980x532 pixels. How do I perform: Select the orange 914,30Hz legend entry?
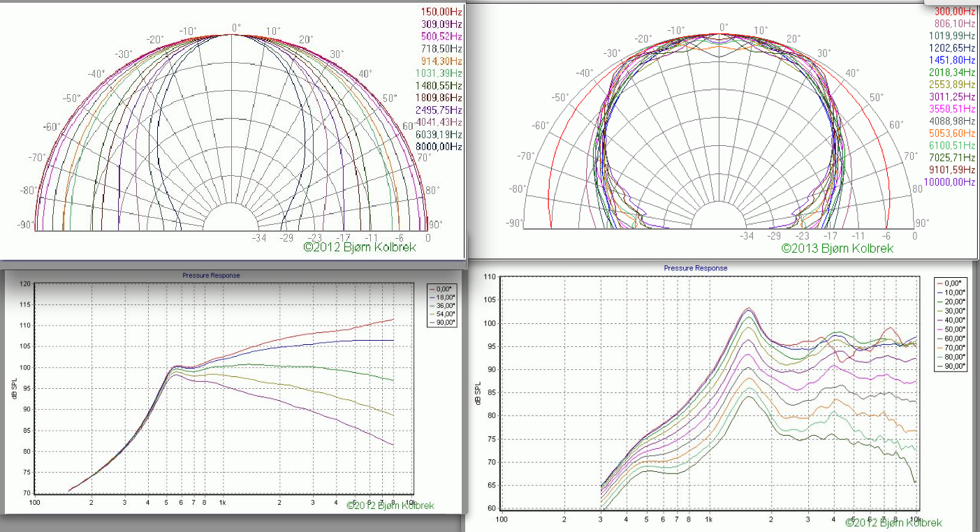441,61
